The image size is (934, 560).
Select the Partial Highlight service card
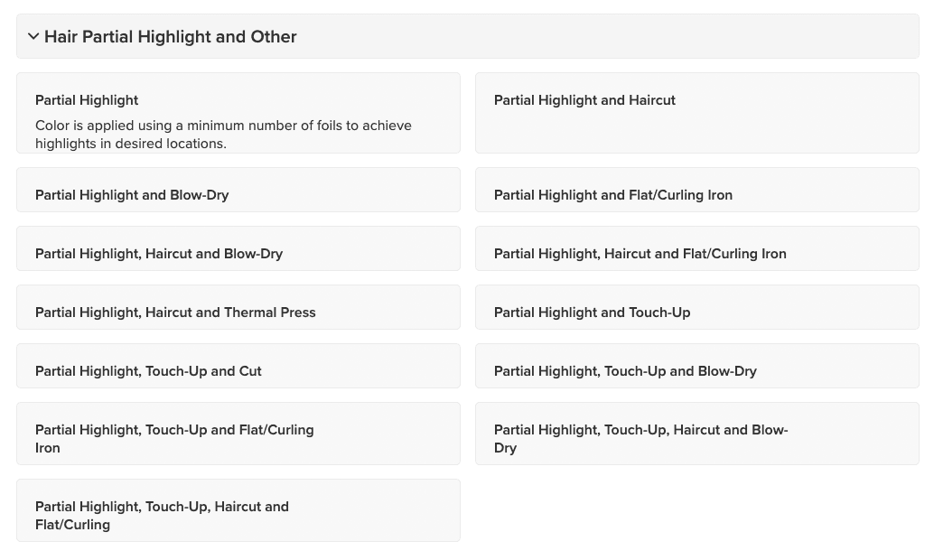point(238,113)
